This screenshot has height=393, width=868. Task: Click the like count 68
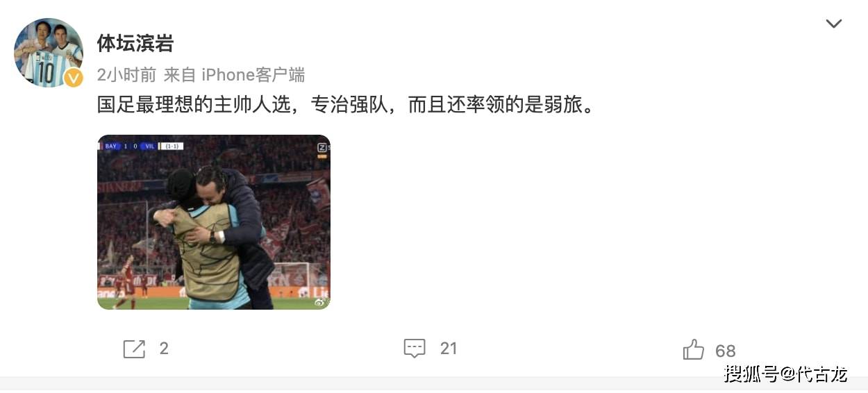(x=726, y=351)
